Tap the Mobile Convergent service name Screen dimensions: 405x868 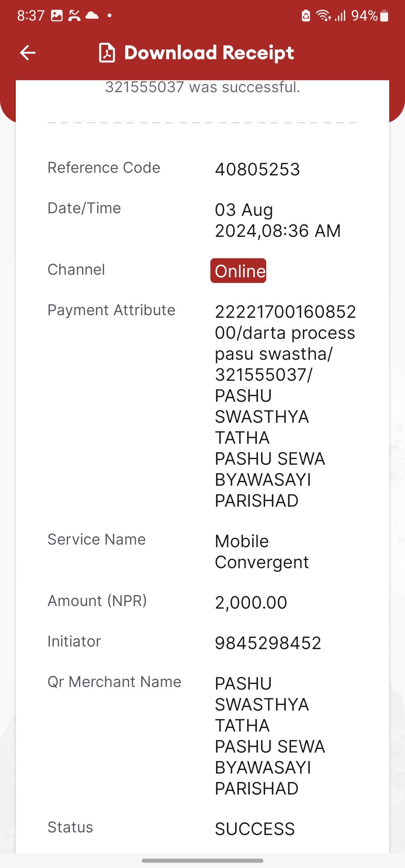(x=262, y=552)
